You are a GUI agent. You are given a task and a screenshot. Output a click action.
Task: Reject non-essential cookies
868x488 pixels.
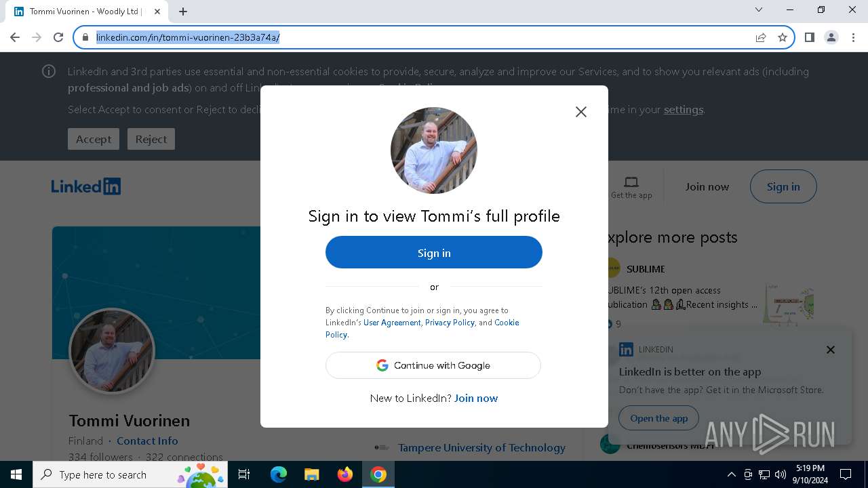[151, 139]
